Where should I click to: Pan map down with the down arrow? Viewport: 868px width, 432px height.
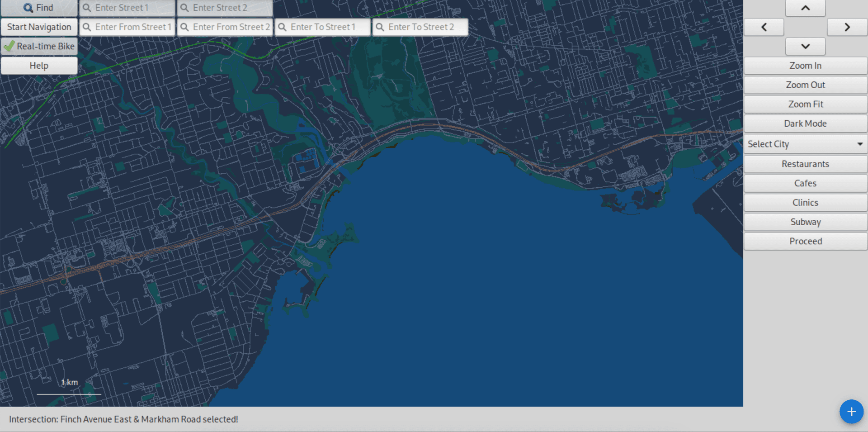[805, 46]
